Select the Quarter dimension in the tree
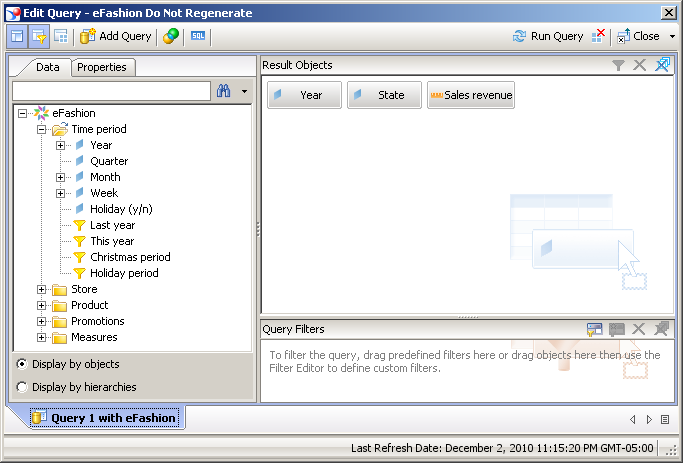Image resolution: width=683 pixels, height=463 pixels. [x=109, y=161]
